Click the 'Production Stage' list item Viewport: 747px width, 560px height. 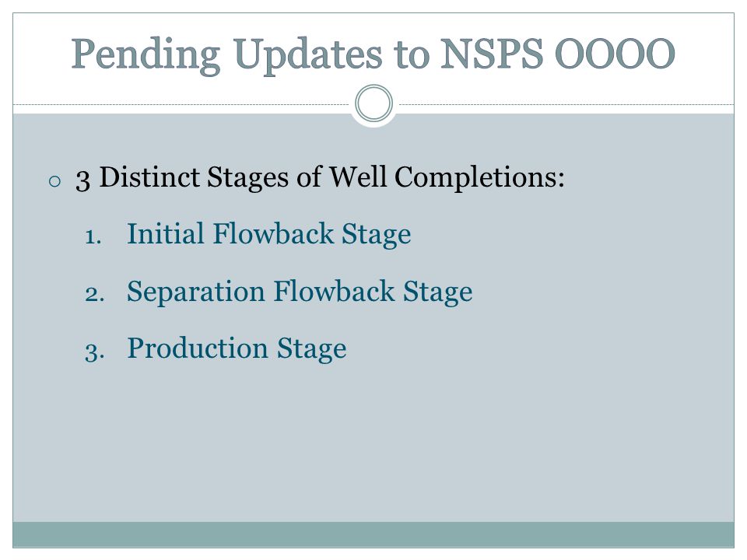(x=237, y=349)
